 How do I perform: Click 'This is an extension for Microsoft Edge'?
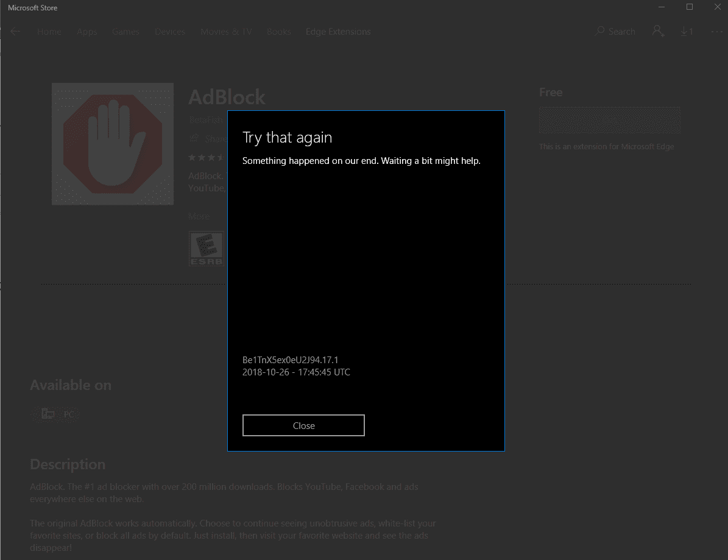[606, 146]
